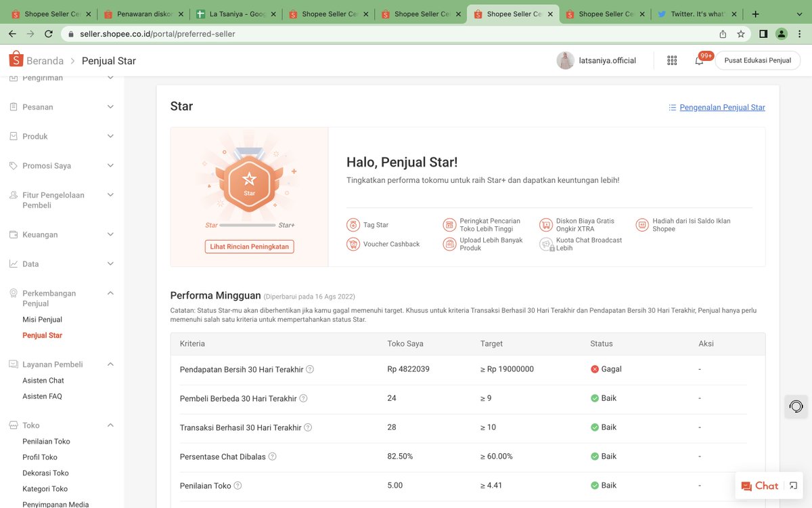The height and width of the screenshot is (508, 812).
Task: Open Asisten Chat sidebar item
Action: pyautogui.click(x=43, y=381)
